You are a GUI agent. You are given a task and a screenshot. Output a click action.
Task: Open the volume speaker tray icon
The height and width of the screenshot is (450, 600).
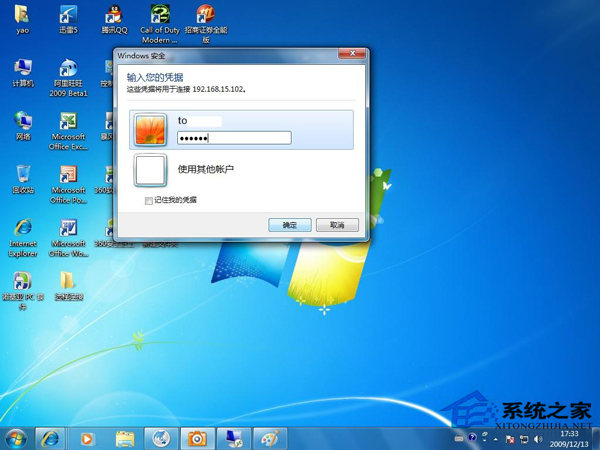[x=538, y=439]
